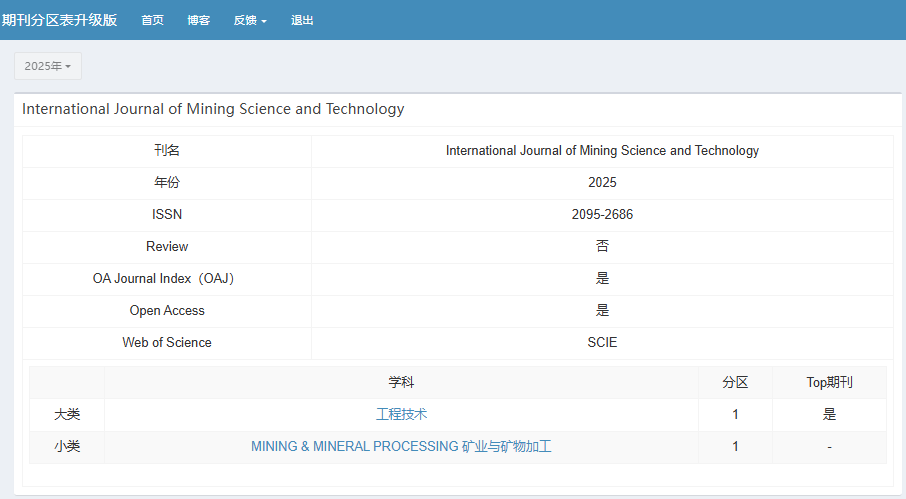Select the SCIE value

click(602, 342)
